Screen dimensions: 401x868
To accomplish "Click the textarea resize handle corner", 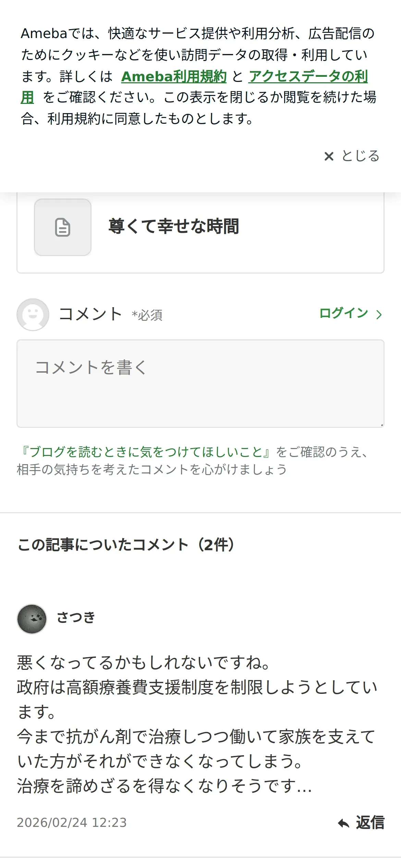I will tap(381, 425).
